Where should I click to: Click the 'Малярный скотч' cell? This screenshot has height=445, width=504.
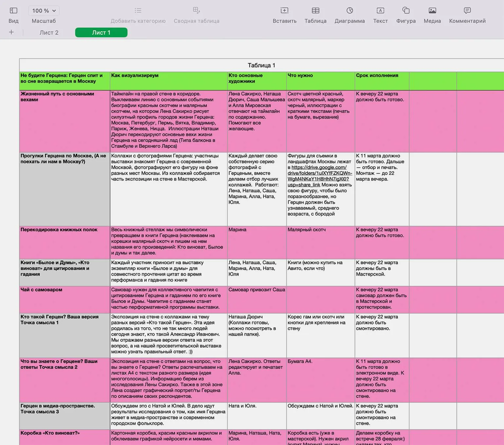tap(320, 242)
